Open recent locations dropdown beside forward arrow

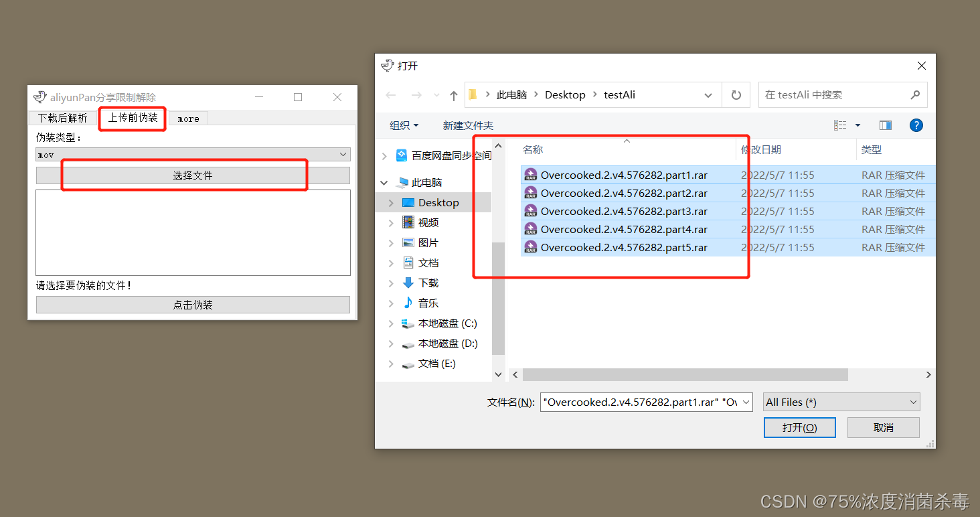[x=436, y=96]
